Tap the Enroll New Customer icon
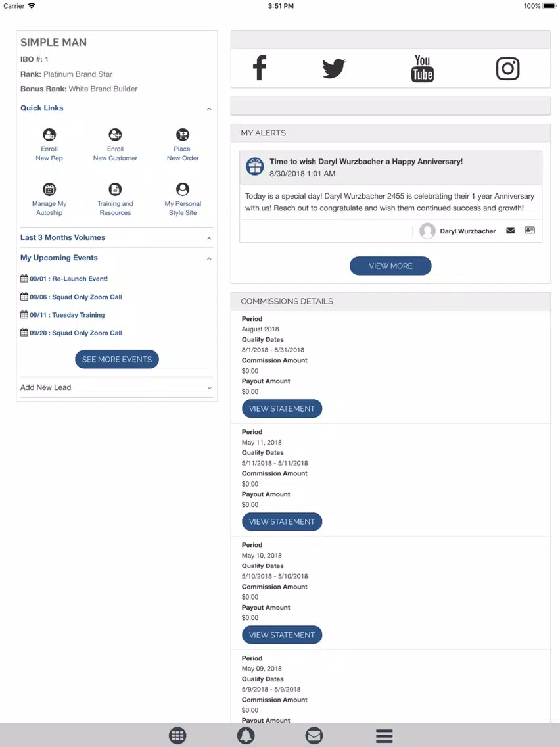Screen dimensions: 560x747 pyautogui.click(x=115, y=134)
